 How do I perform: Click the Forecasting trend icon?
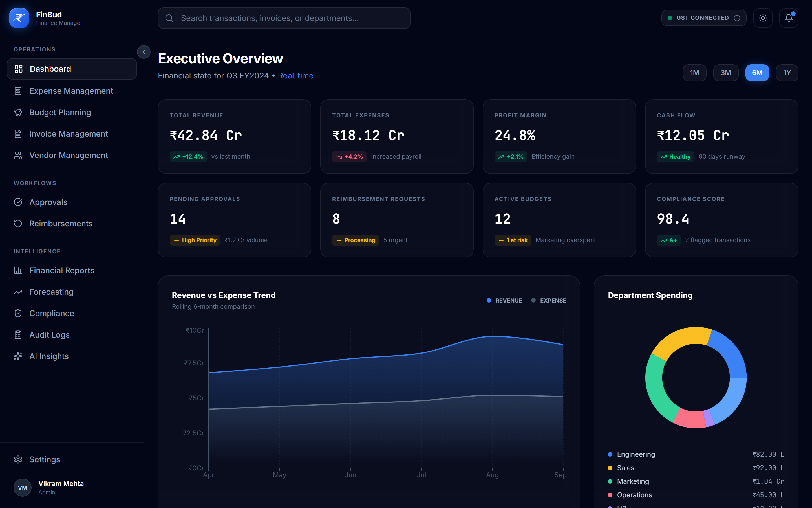[x=18, y=292]
